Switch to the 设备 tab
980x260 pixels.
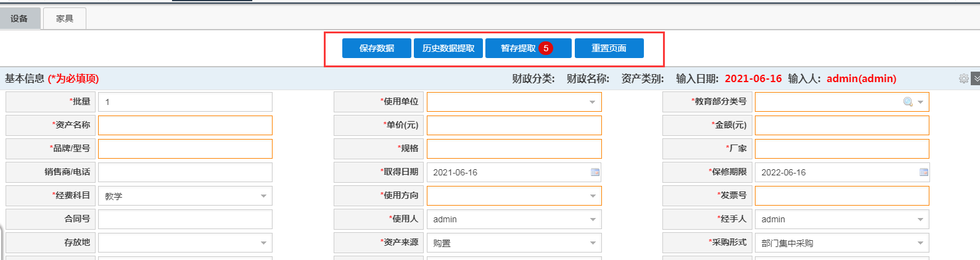[20, 19]
